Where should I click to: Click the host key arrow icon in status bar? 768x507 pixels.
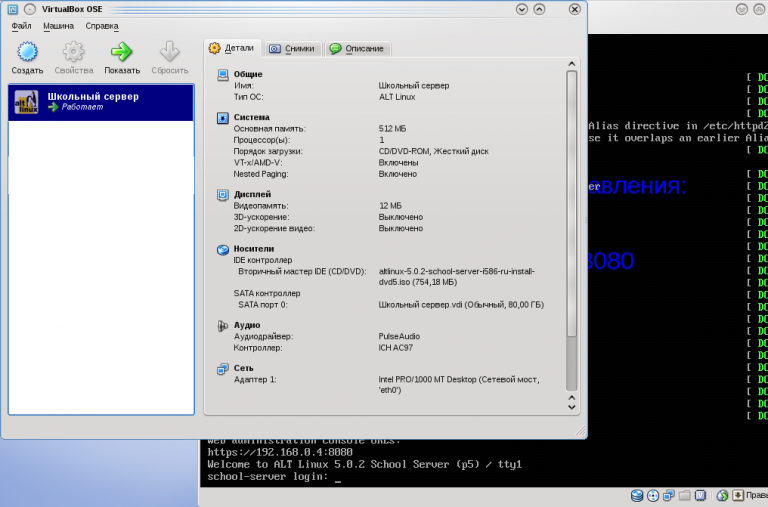(x=738, y=496)
